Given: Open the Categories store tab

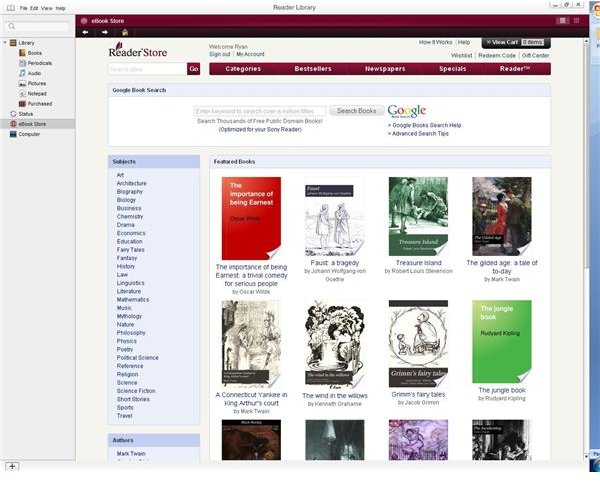Looking at the screenshot, I should point(243,69).
